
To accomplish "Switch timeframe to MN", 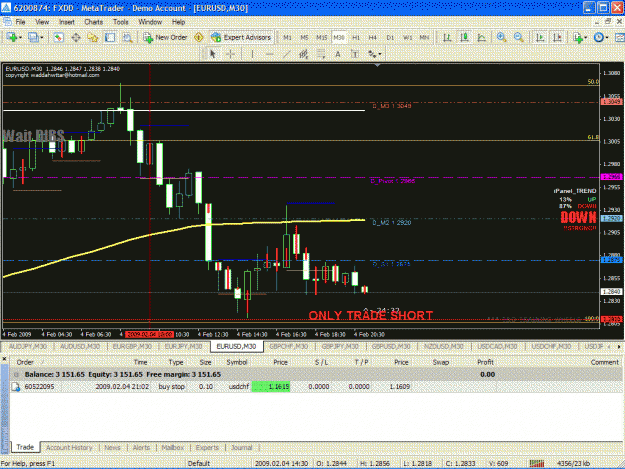I will tap(424, 37).
